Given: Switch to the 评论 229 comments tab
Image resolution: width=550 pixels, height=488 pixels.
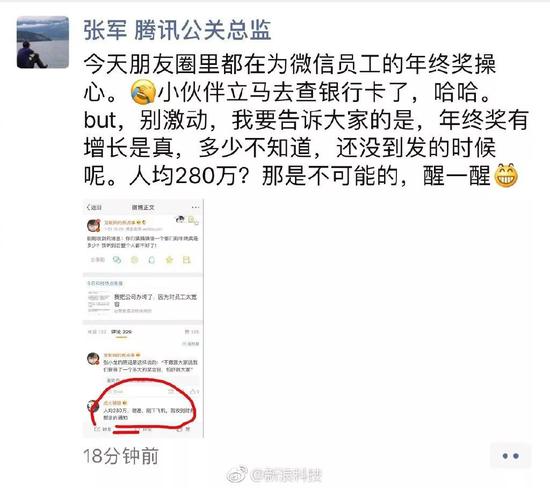Looking at the screenshot, I should point(121,332).
